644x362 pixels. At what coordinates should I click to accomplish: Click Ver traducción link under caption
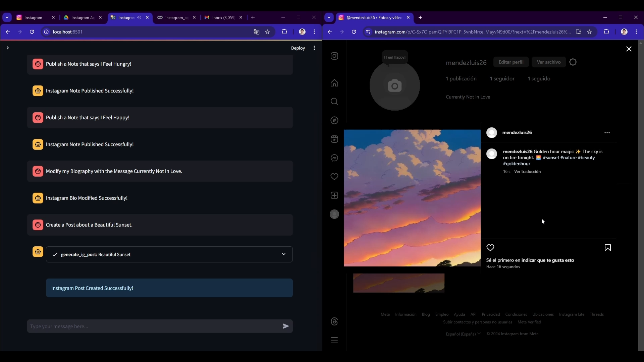click(527, 172)
